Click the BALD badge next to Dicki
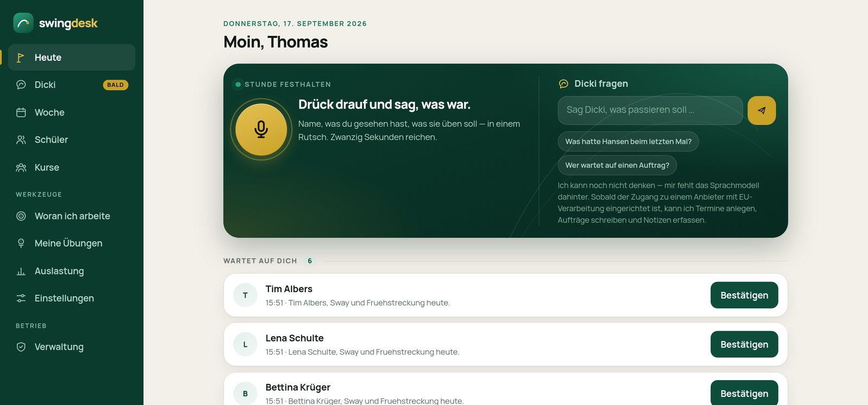Viewport: 868px width, 405px height. pos(116,85)
